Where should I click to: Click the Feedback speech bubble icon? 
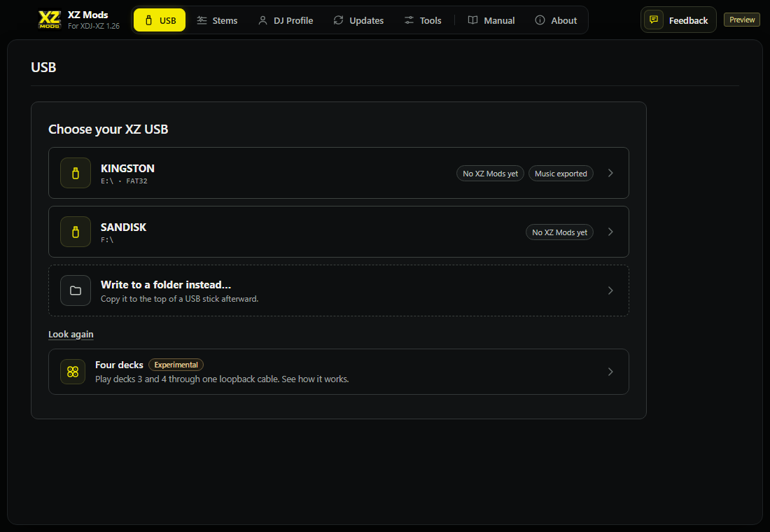654,20
